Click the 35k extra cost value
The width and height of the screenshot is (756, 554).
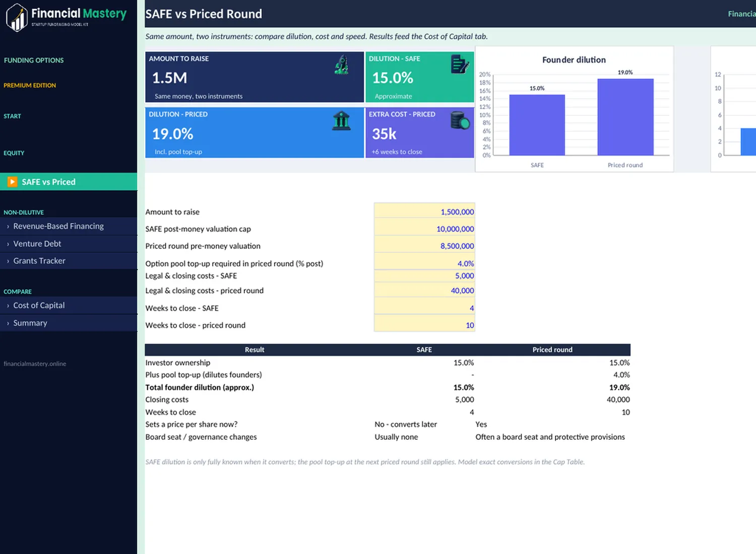point(384,134)
